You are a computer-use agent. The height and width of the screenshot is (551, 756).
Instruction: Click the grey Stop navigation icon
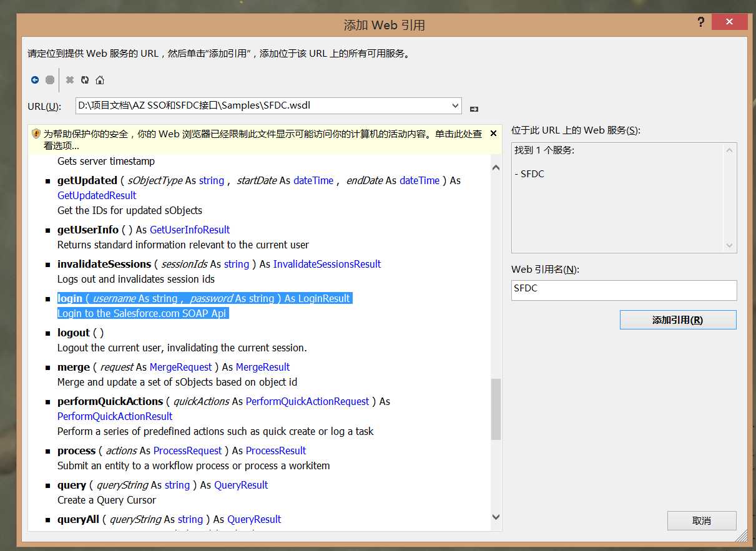click(x=50, y=80)
